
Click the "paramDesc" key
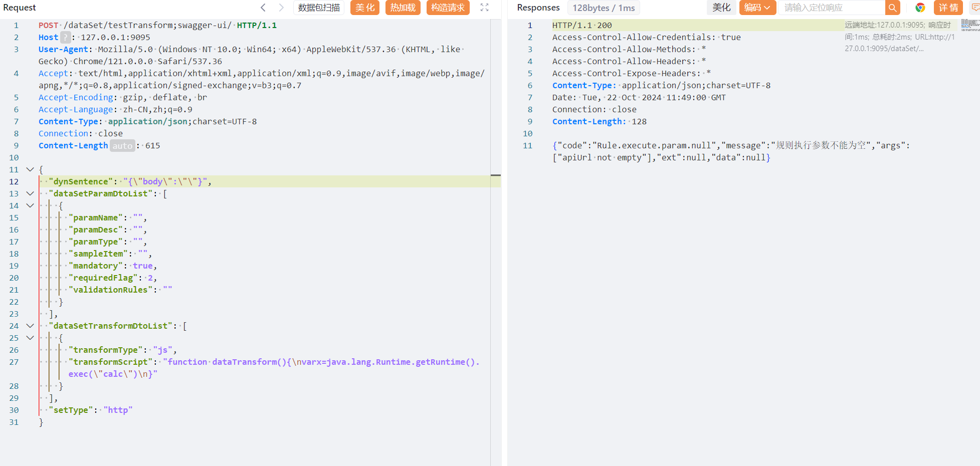(x=96, y=229)
